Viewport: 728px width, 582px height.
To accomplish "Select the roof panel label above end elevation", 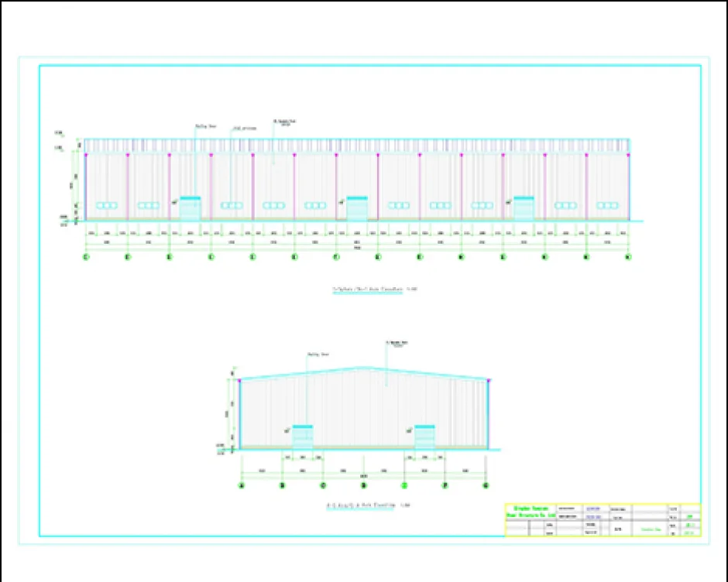I will 396,343.
